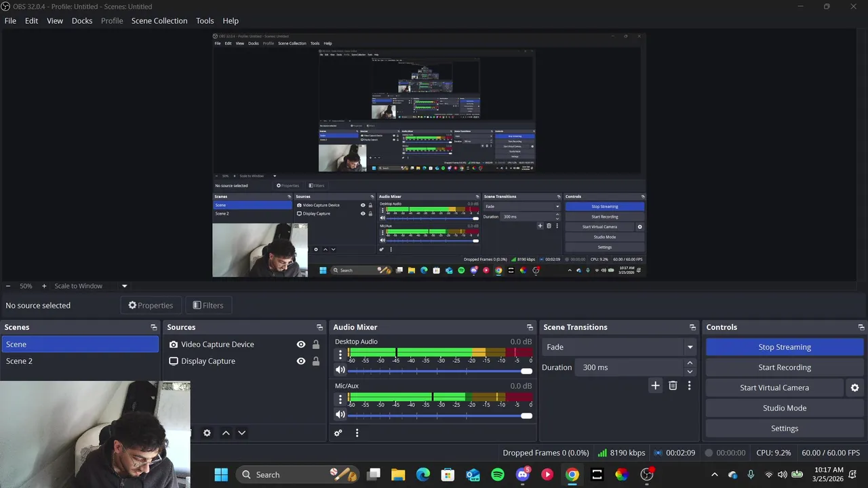Screen dimensions: 868x488
Task: Click the preview canvas thumbnail
Action: 429,155
